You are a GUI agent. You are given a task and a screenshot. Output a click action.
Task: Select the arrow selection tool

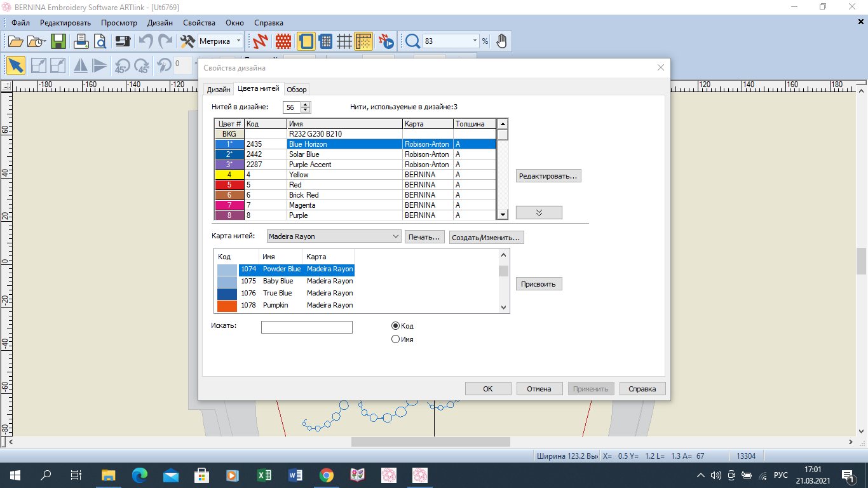click(x=16, y=65)
